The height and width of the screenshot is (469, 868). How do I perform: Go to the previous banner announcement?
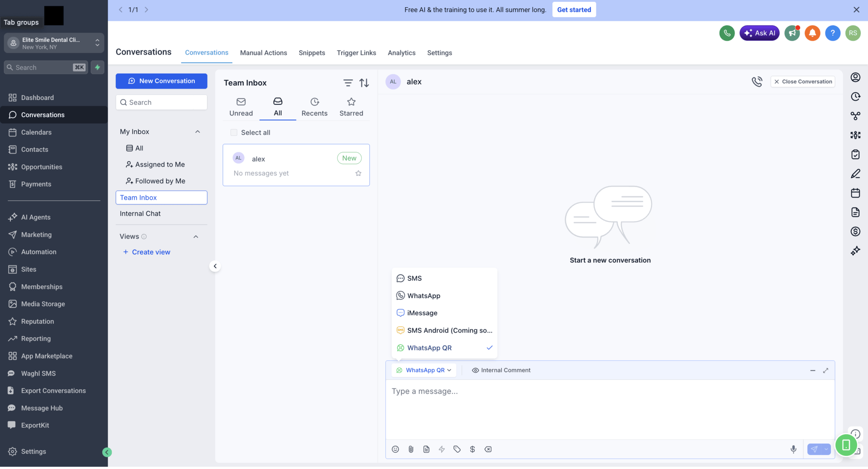(121, 9)
